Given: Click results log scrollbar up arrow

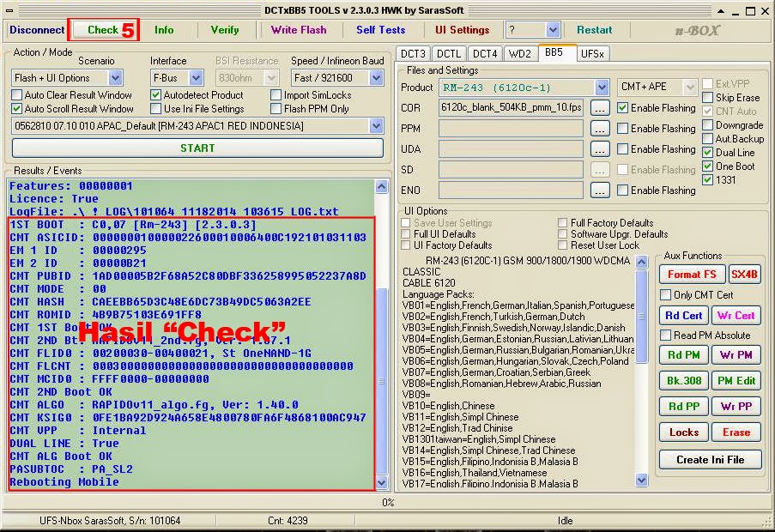Looking at the screenshot, I should pos(382,186).
